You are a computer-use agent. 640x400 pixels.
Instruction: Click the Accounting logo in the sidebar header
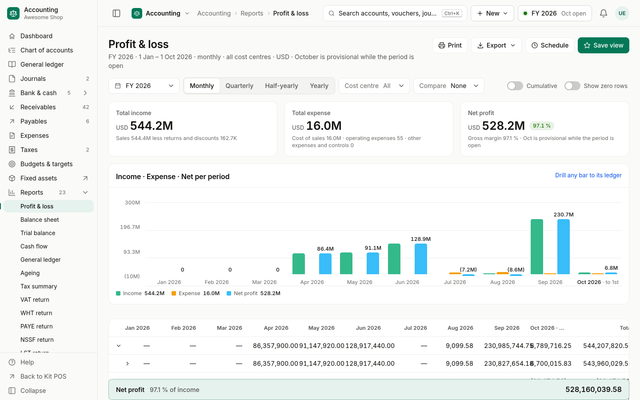coord(13,13)
